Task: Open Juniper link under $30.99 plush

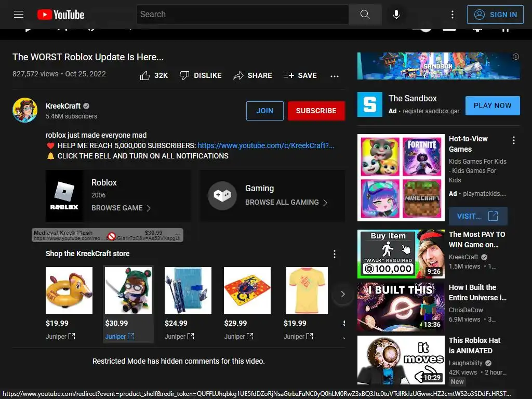Action: click(120, 336)
